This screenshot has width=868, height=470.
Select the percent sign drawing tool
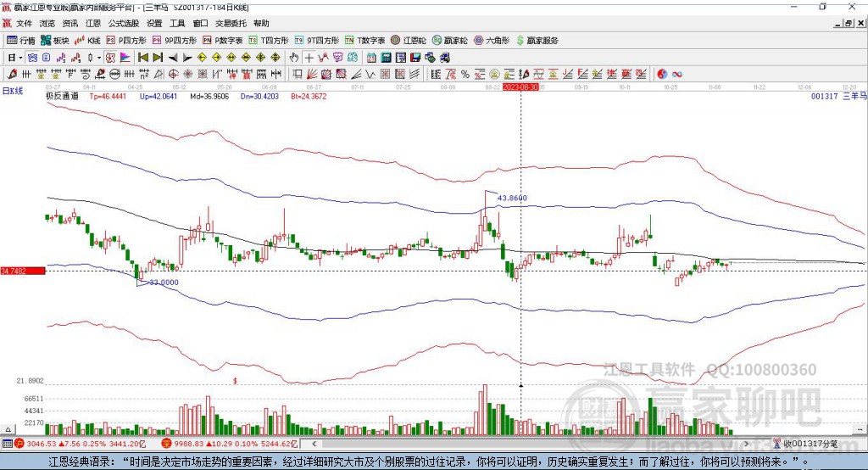(x=465, y=75)
